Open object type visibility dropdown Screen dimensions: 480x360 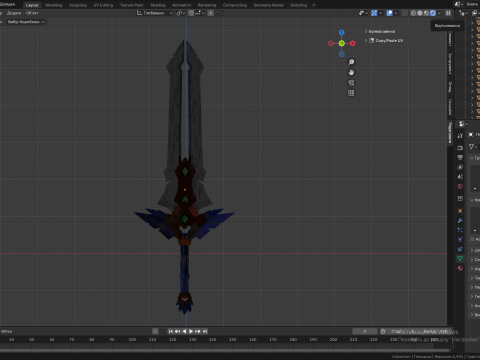click(363, 13)
